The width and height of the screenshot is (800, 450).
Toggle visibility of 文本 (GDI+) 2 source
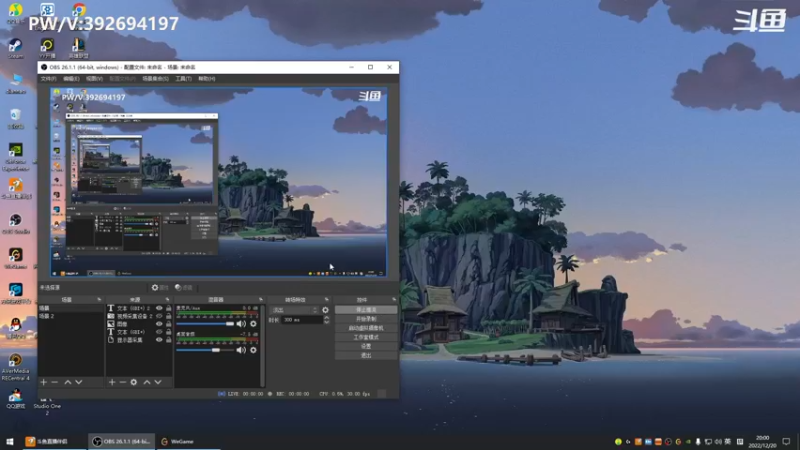click(159, 308)
